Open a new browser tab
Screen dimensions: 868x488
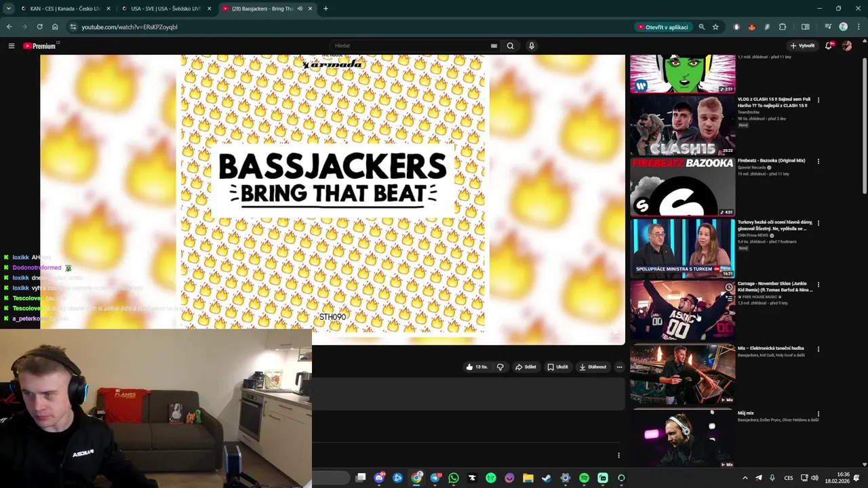pos(325,9)
